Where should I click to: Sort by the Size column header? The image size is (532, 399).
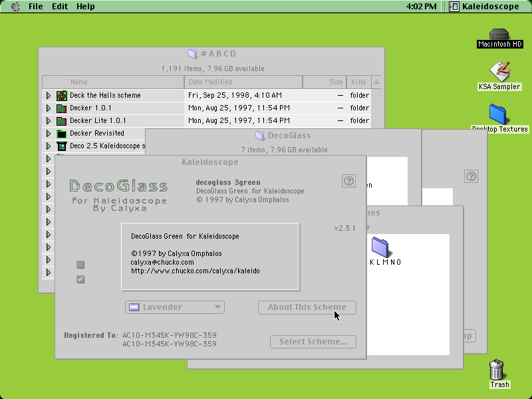(x=325, y=82)
